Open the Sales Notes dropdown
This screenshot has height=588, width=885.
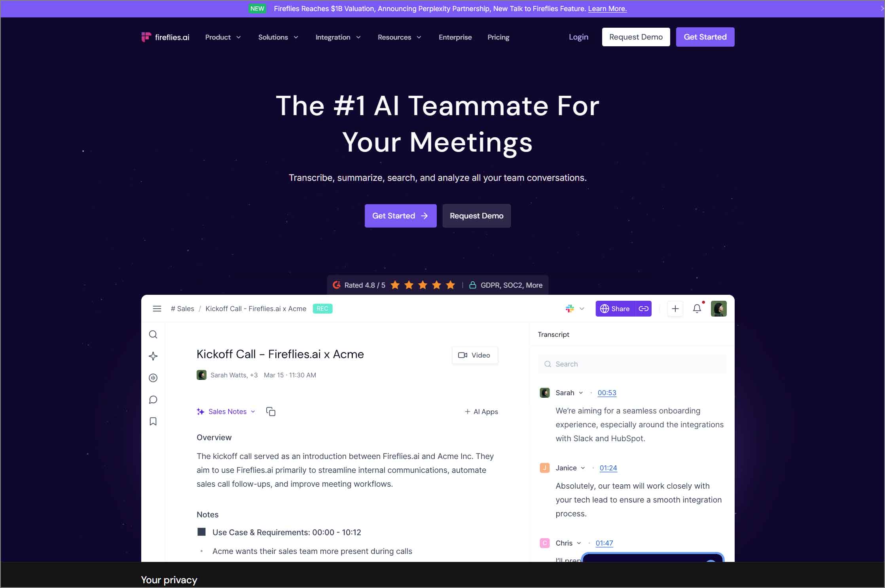(231, 412)
